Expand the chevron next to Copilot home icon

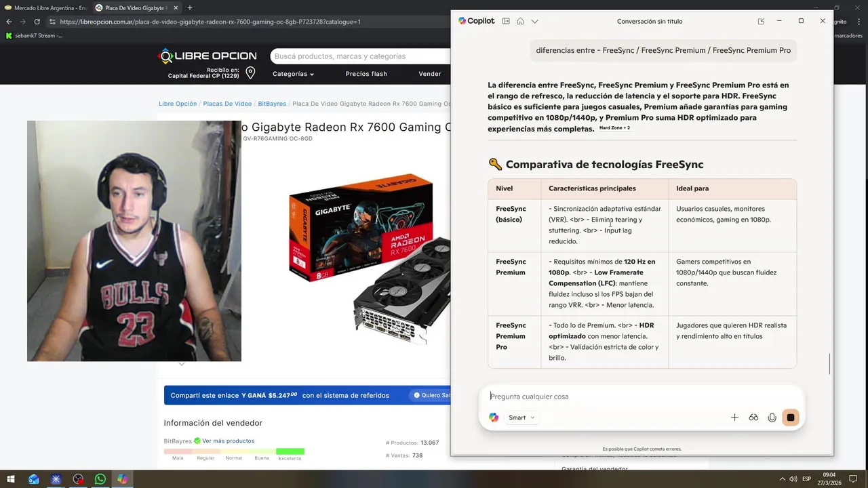pos(534,21)
